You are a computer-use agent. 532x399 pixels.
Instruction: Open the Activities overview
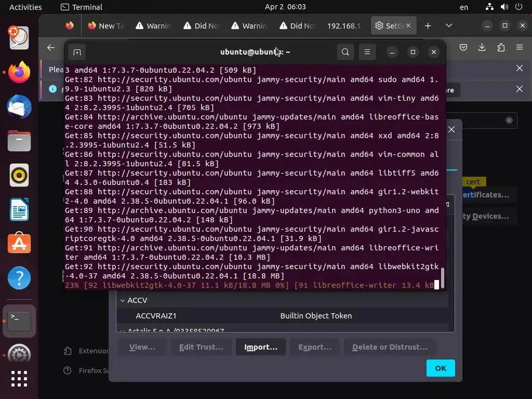[25, 7]
